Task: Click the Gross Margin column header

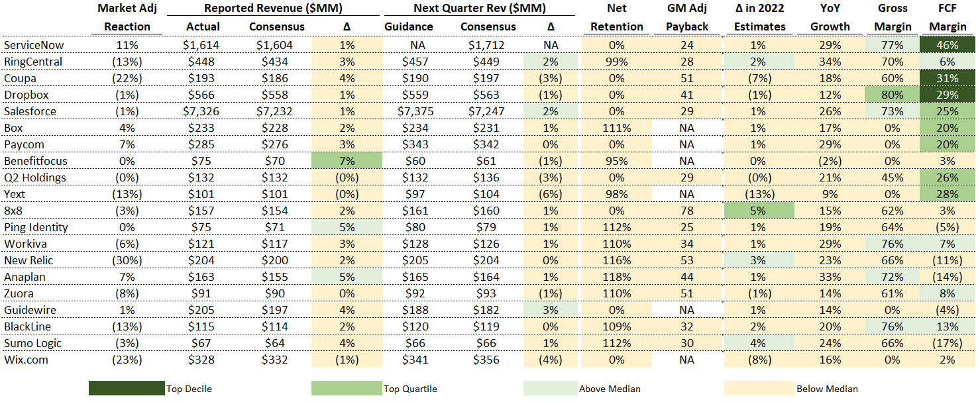Action: pos(893,17)
